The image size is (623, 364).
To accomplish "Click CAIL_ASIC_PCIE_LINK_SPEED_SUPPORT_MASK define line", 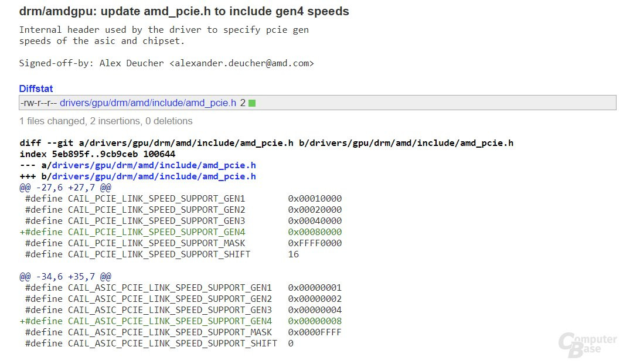I will click(x=183, y=332).
